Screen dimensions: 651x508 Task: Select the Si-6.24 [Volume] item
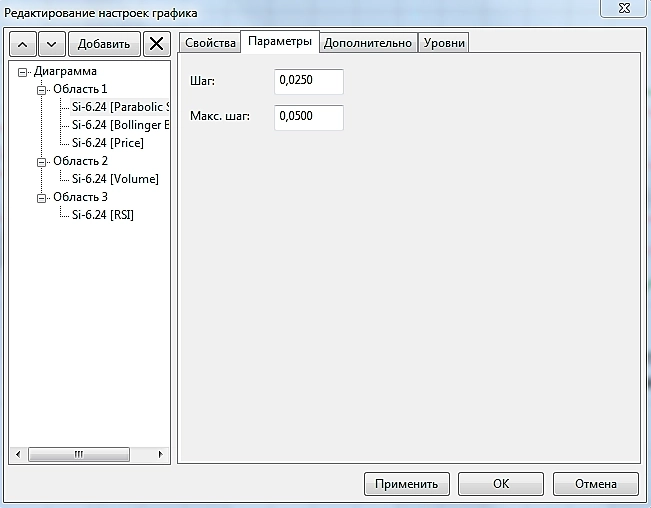[114, 179]
